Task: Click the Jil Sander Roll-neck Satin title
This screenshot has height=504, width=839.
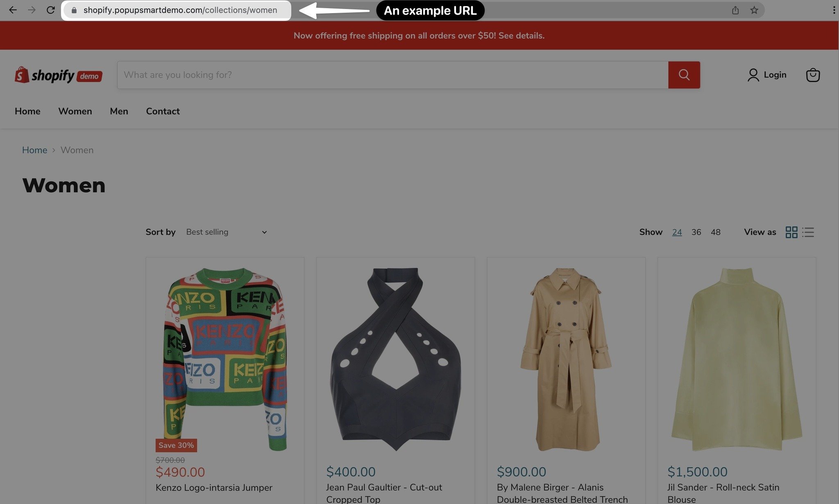Action: click(723, 493)
